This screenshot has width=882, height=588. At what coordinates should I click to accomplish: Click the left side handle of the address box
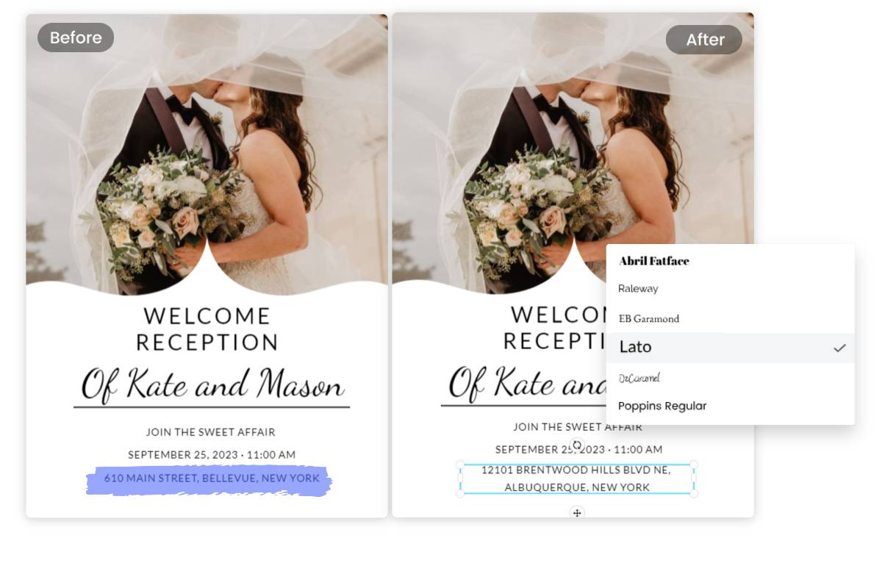click(x=461, y=479)
